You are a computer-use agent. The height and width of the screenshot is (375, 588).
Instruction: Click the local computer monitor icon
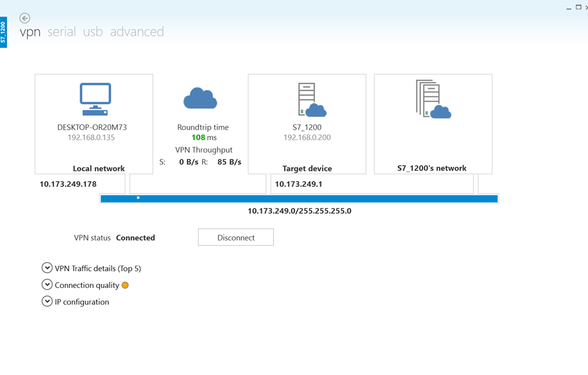tap(95, 99)
